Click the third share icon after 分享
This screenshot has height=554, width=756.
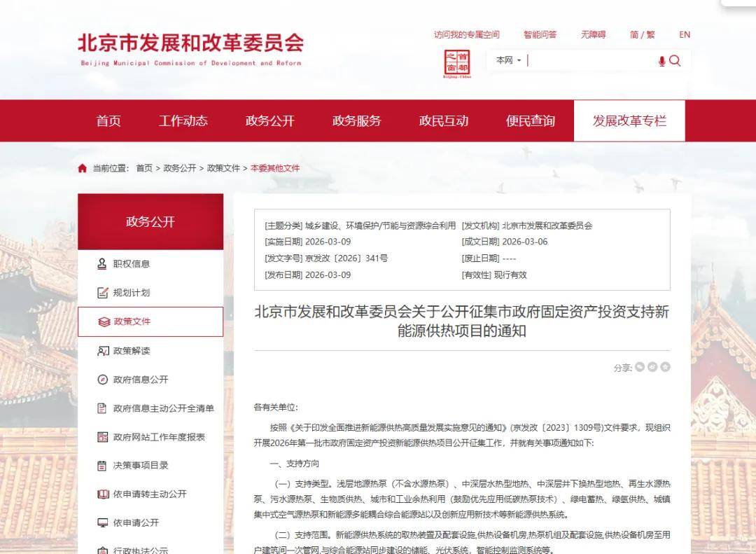coord(665,367)
